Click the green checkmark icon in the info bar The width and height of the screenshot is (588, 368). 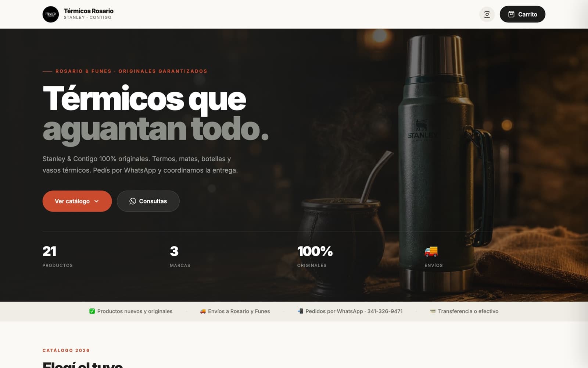[x=92, y=311]
